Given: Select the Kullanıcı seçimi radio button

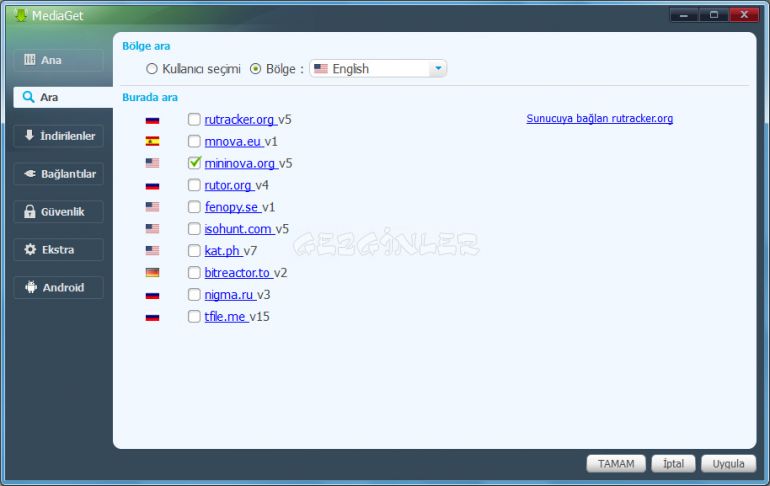Looking at the screenshot, I should click(x=152, y=69).
